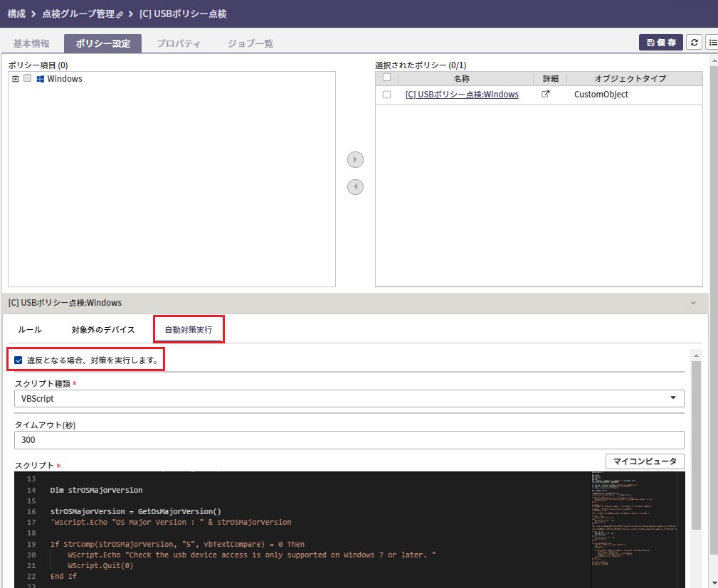Open the list view icon at top right
Image resolution: width=718 pixels, height=588 pixels.
point(712,43)
